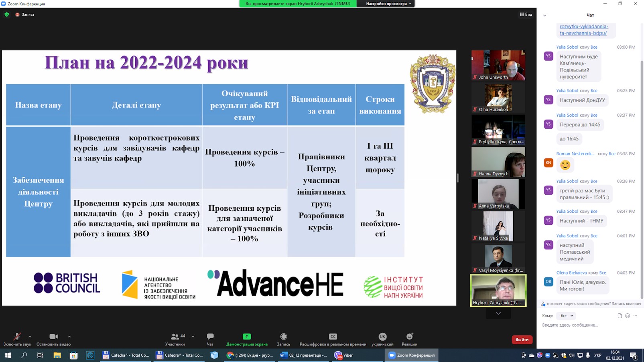Expand audio options arrow next to microphone
This screenshot has width=644, height=362.
click(30, 337)
